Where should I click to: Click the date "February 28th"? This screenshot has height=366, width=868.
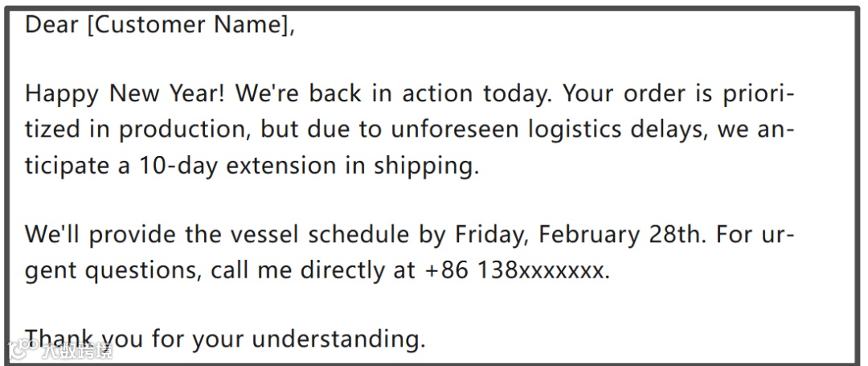620,236
